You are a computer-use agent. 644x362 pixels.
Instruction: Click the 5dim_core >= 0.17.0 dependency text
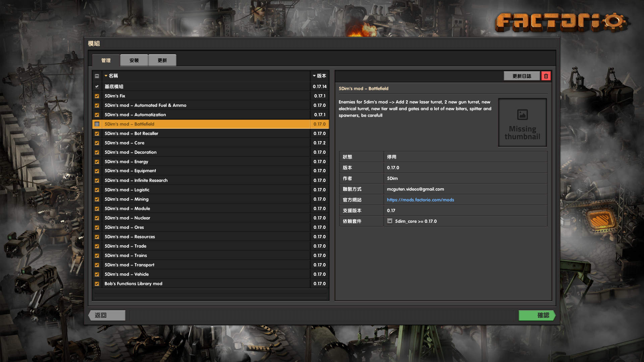point(416,221)
